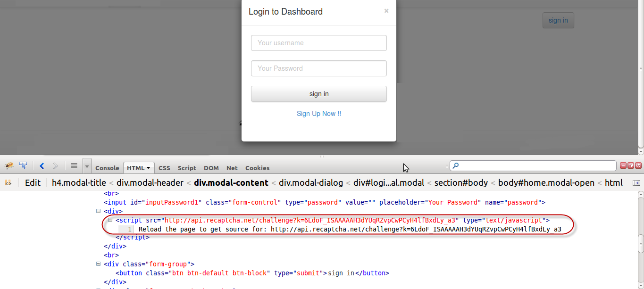This screenshot has width=644, height=289.
Task: Click the submit button tag line
Action: (252, 273)
